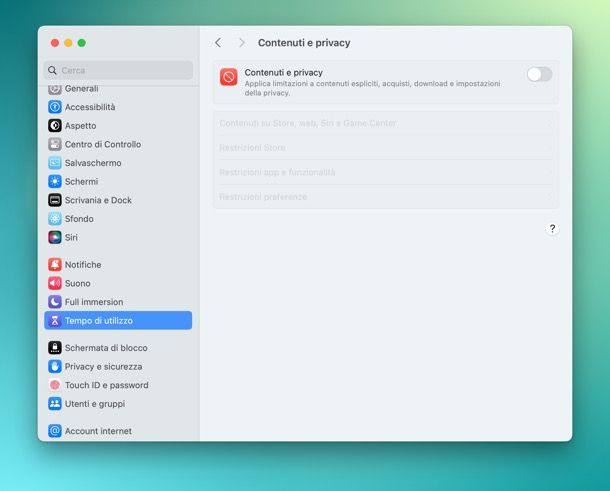Open Suono settings
Image resolution: width=610 pixels, height=491 pixels.
click(x=118, y=284)
